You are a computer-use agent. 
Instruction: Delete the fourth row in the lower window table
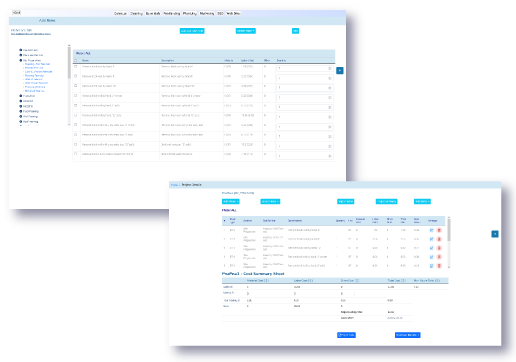tap(439, 257)
